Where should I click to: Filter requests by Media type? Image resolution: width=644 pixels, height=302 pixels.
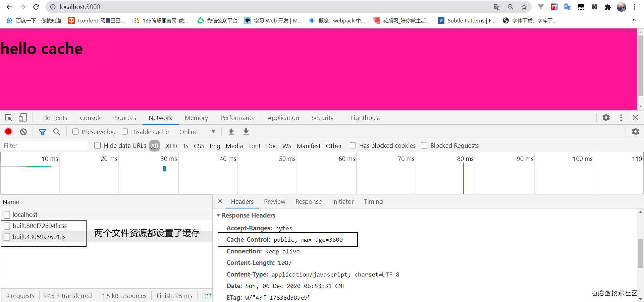(234, 146)
